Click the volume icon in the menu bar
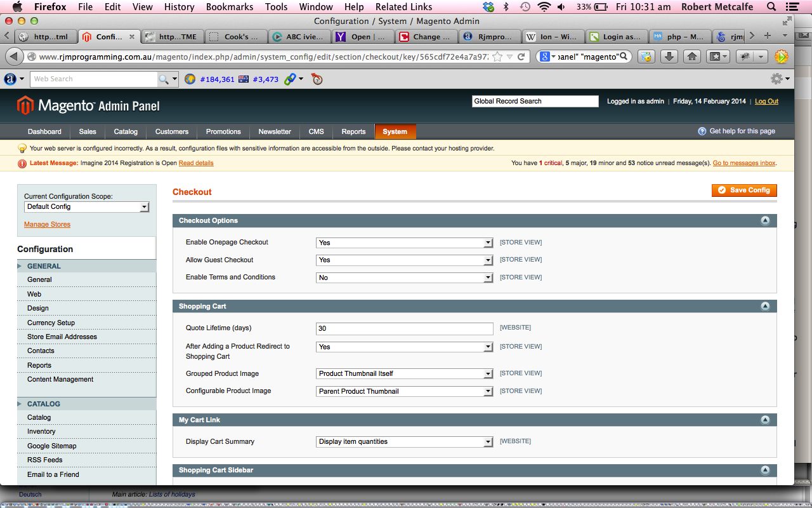Image resolution: width=812 pixels, height=508 pixels. [x=562, y=7]
